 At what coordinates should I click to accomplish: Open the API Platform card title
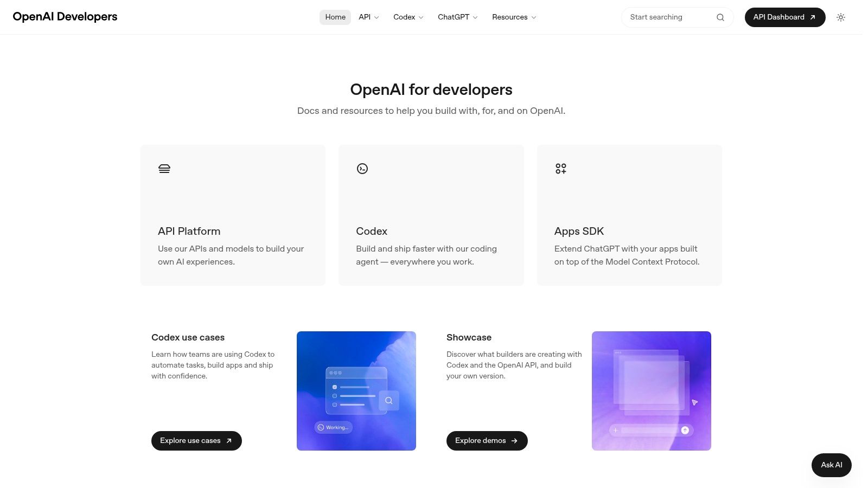click(189, 231)
